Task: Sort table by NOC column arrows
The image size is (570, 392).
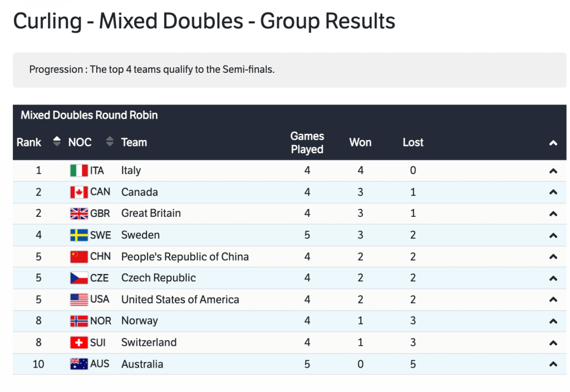Action: click(110, 142)
